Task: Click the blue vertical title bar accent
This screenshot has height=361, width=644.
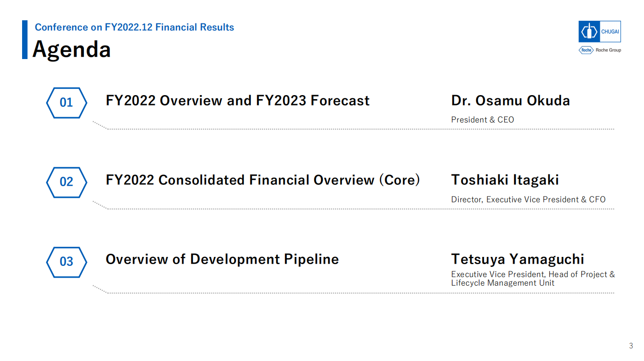Action: [25, 40]
